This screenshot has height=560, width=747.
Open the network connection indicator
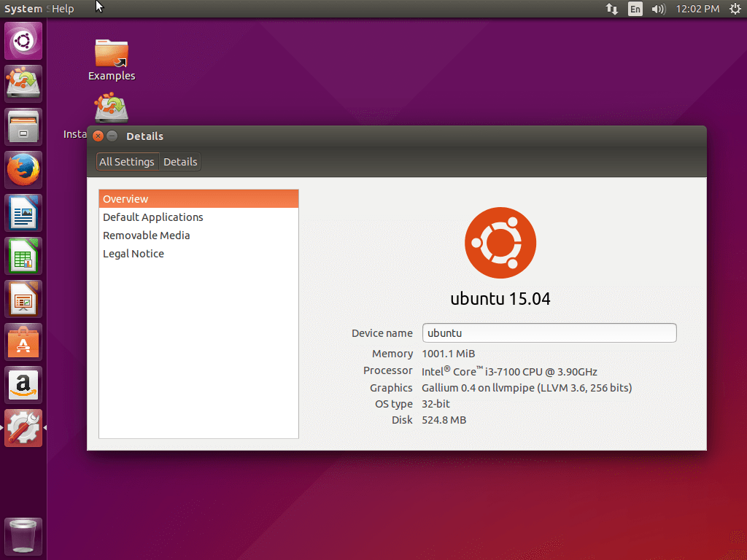coord(612,9)
